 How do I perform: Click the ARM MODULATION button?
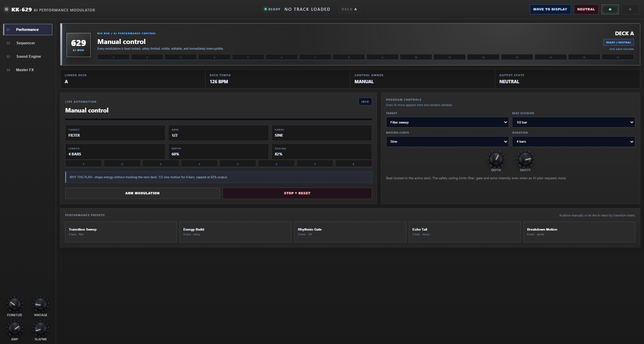click(142, 193)
